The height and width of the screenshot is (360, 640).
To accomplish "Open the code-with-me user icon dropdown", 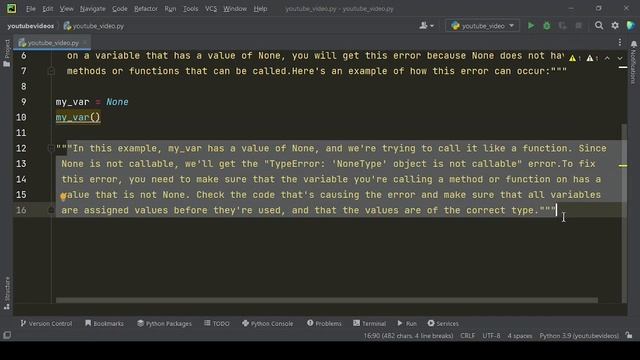I will point(427,26).
